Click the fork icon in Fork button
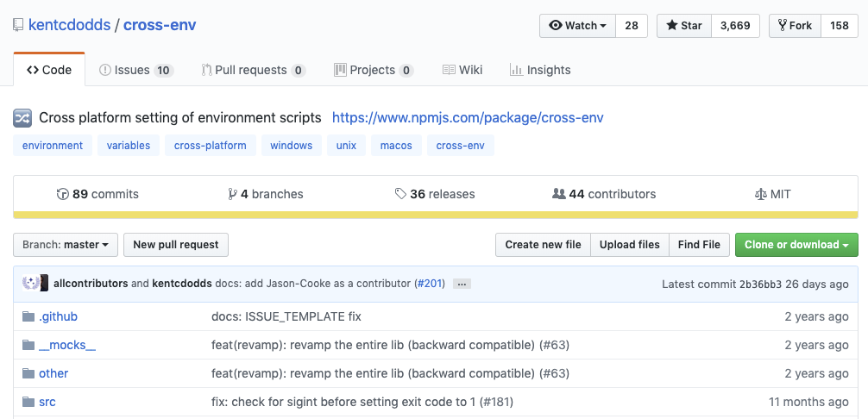Image resolution: width=868 pixels, height=419 pixels. click(783, 25)
